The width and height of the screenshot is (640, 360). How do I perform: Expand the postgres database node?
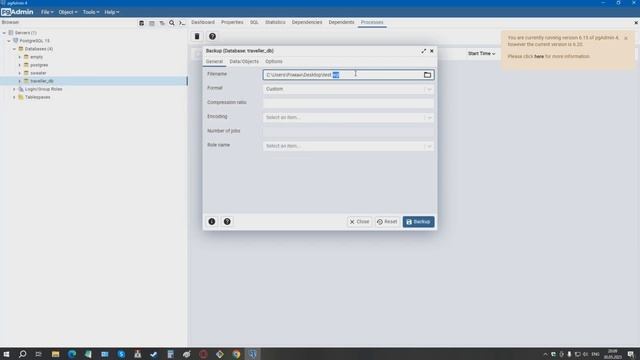[x=19, y=65]
